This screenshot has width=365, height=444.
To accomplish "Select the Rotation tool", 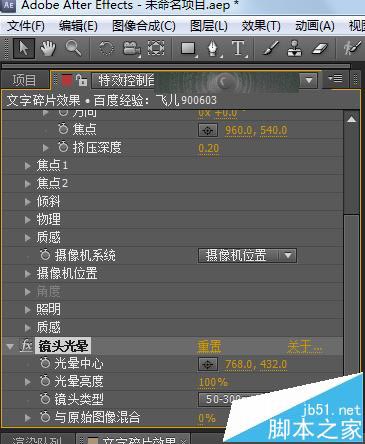I will (x=107, y=49).
